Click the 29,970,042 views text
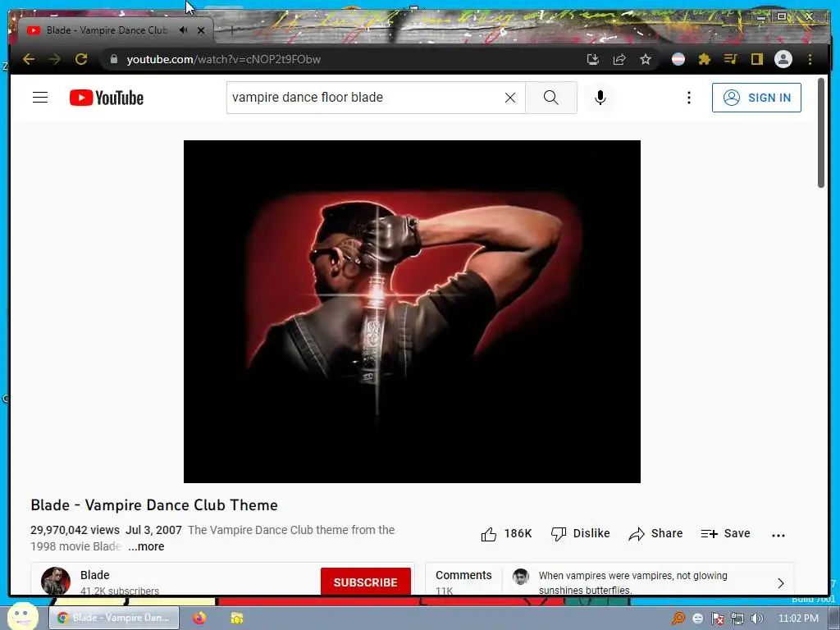 click(x=75, y=530)
